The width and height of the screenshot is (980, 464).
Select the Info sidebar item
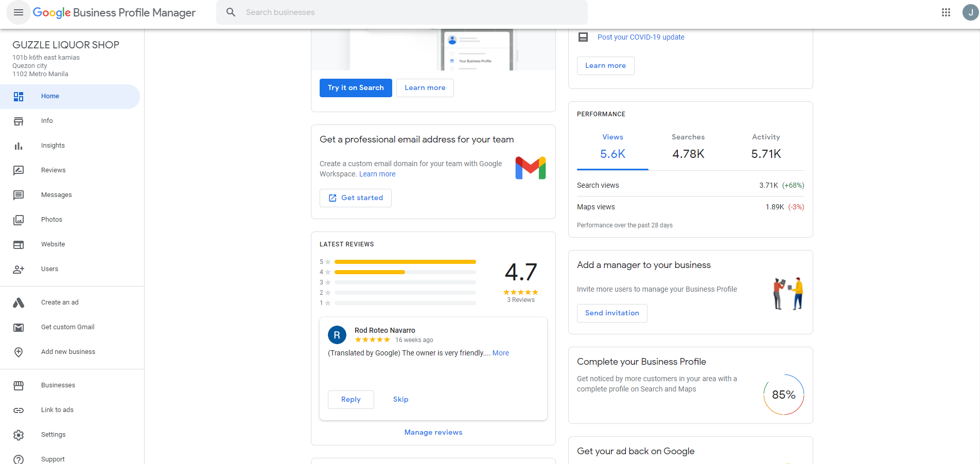[47, 121]
